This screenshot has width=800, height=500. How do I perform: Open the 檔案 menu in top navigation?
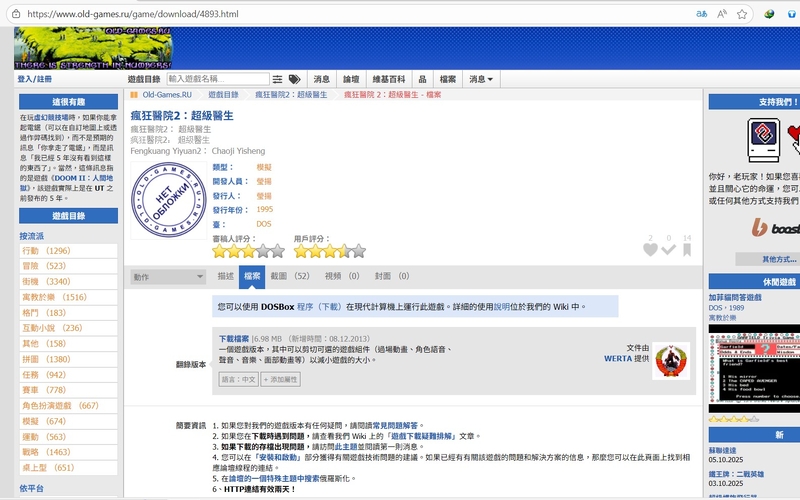[447, 79]
